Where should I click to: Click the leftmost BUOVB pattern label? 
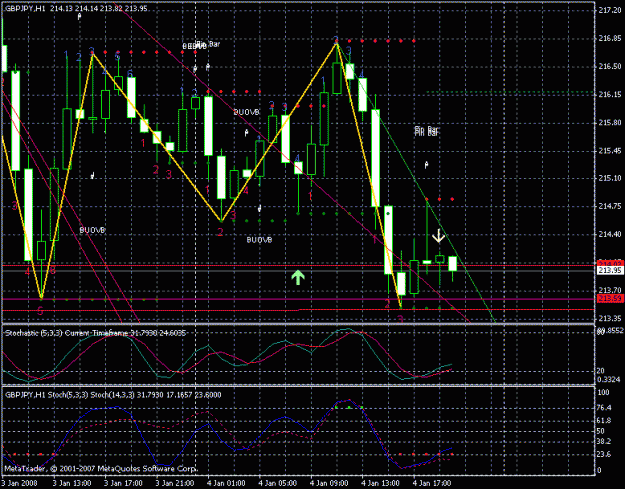click(92, 230)
